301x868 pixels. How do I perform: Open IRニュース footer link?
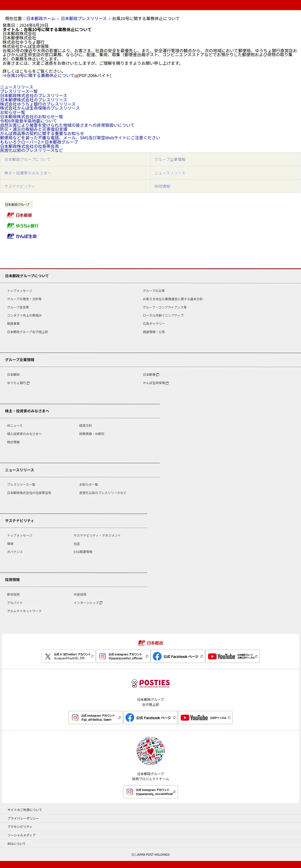tap(15, 425)
